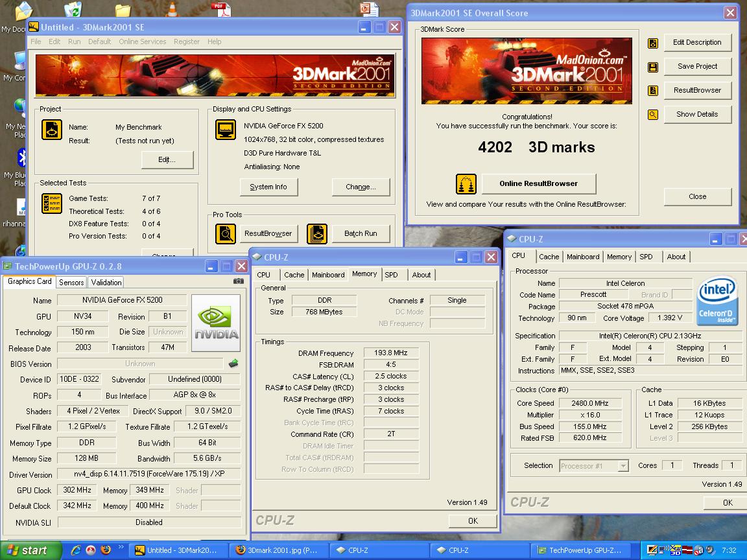Click OK in the CPU-Z memory window
The image size is (747, 560).
click(x=473, y=521)
